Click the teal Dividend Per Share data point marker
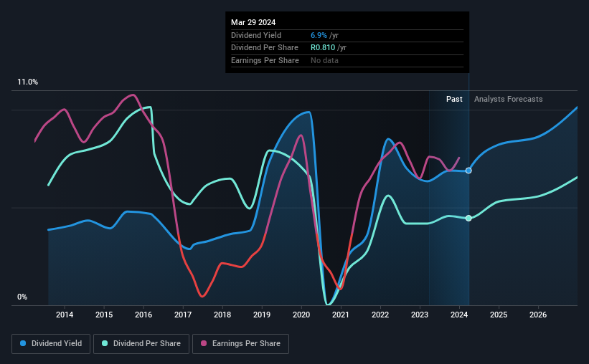This screenshot has height=364, width=589. [x=468, y=219]
